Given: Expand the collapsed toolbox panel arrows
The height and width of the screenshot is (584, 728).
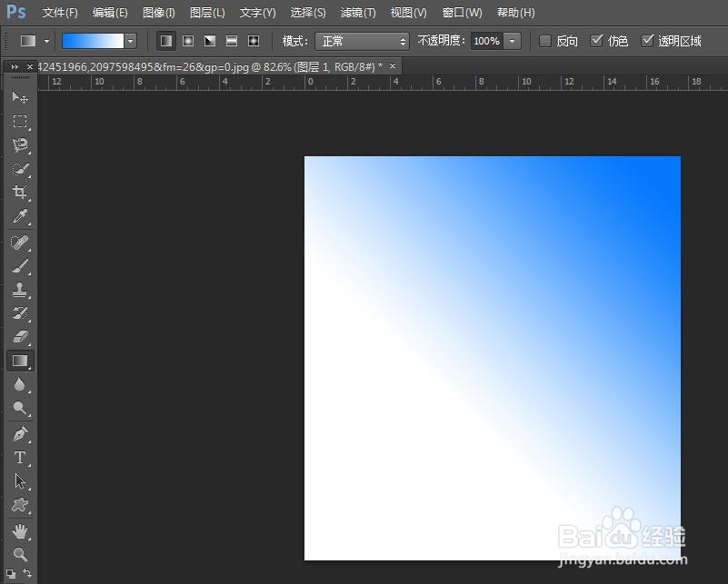Looking at the screenshot, I should (x=15, y=67).
